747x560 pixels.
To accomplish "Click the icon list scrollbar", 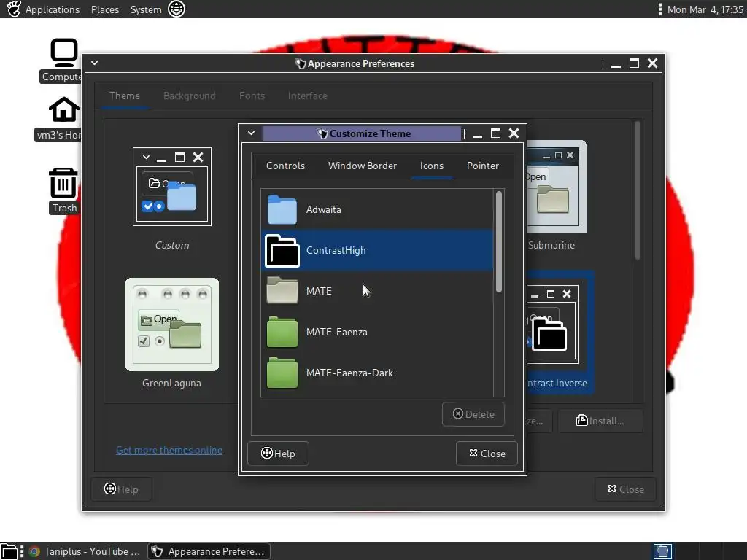I will (499, 241).
